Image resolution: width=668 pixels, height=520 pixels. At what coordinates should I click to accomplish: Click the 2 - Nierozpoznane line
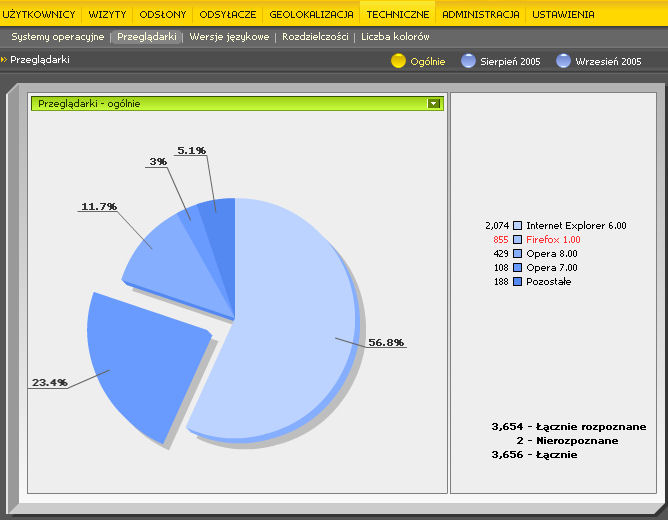(567, 441)
